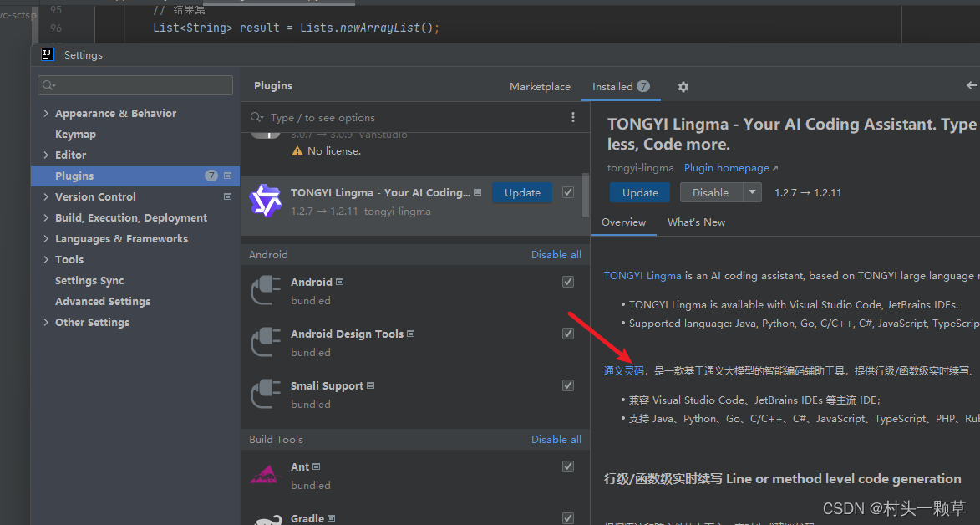Click the back arrow in Plugins header
This screenshot has height=525, width=980.
tap(972, 85)
